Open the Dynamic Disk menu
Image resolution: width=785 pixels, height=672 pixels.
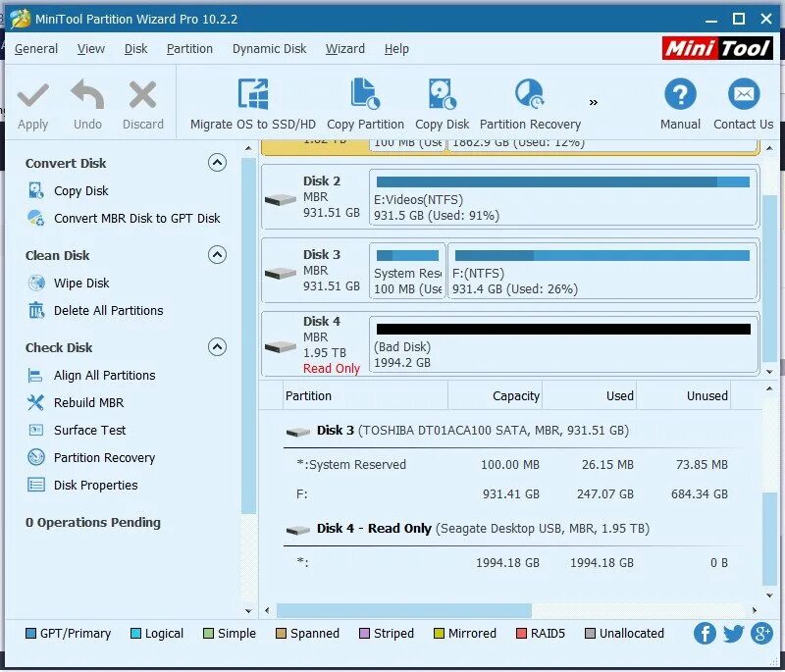coord(269,48)
